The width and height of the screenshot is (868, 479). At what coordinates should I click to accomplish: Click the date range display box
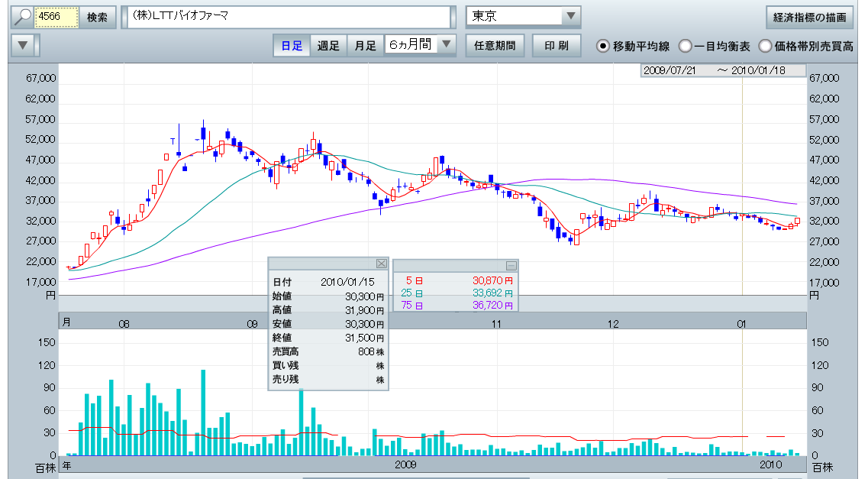[722, 70]
